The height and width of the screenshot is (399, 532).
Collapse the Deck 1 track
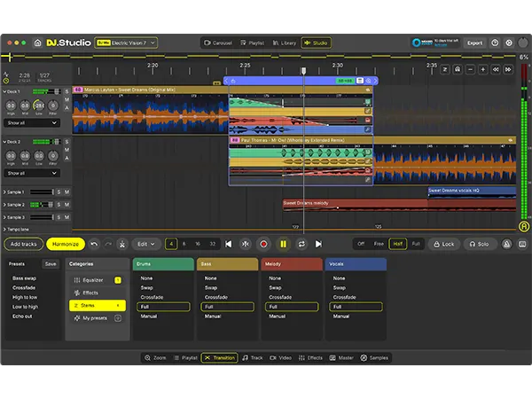[4, 91]
